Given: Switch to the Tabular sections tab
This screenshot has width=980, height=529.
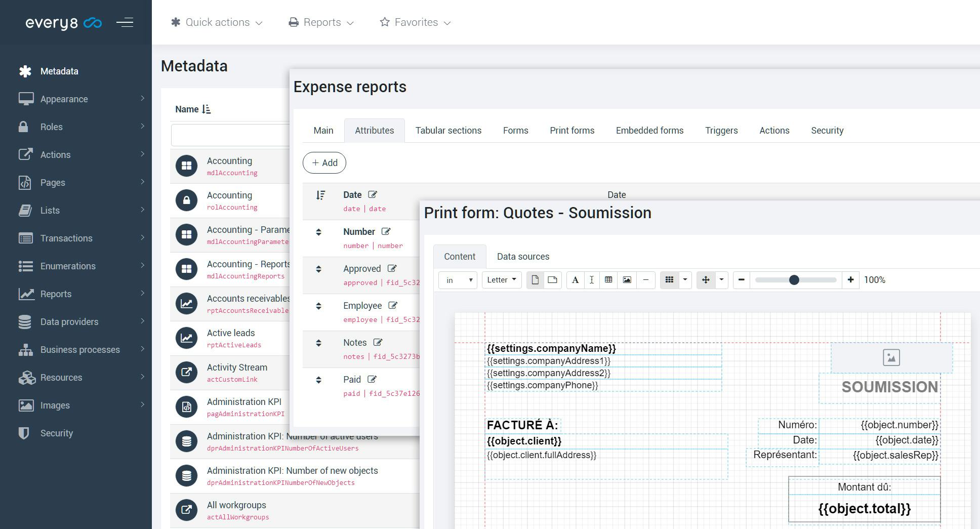Looking at the screenshot, I should 448,130.
